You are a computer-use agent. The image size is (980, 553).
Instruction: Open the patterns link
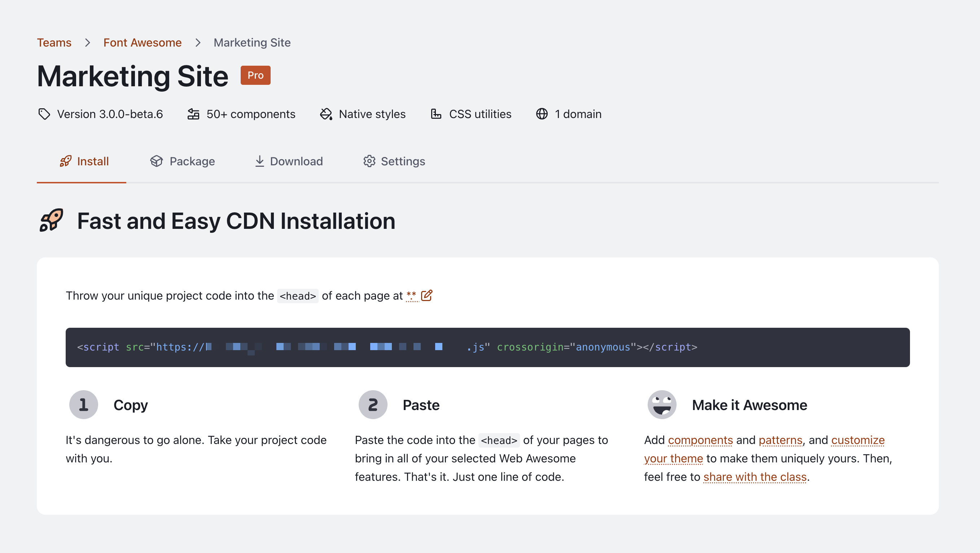tap(780, 440)
